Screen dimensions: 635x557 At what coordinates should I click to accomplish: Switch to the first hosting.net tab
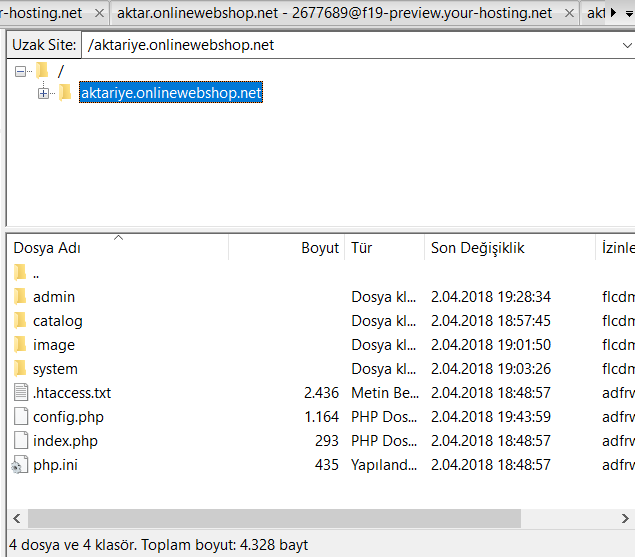(48, 13)
